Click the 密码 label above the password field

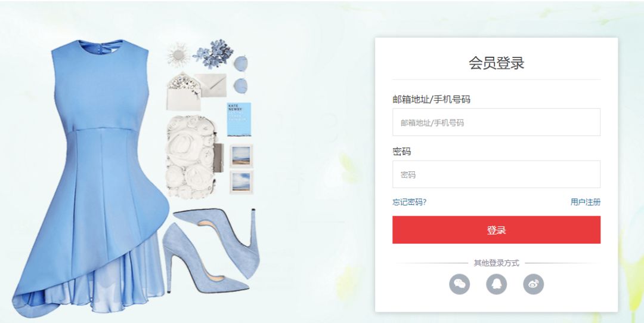tap(401, 152)
